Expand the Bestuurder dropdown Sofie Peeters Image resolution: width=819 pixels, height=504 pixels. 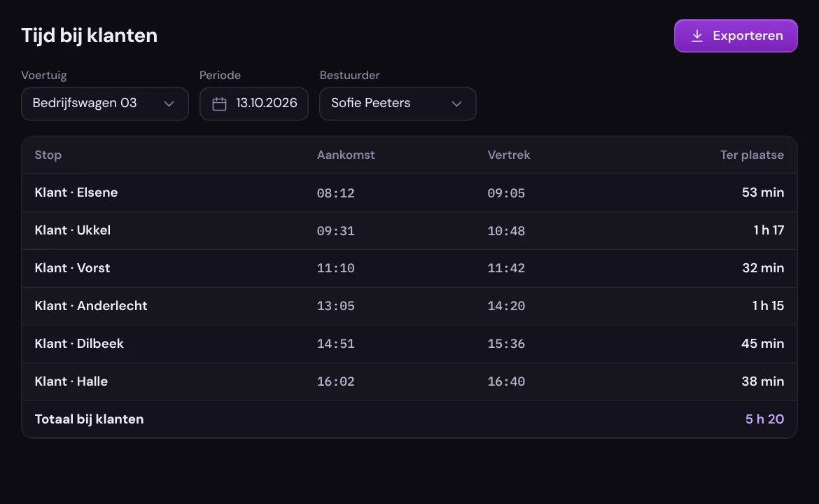click(398, 104)
